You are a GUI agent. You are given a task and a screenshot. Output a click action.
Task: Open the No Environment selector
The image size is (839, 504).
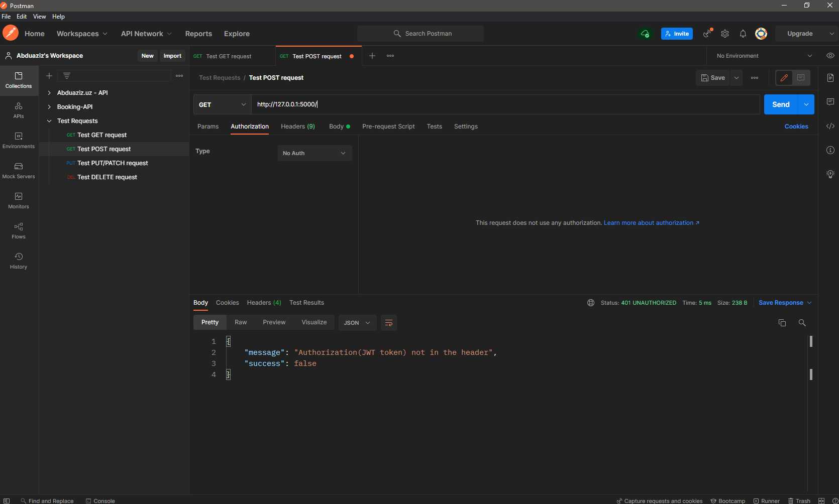pos(764,56)
